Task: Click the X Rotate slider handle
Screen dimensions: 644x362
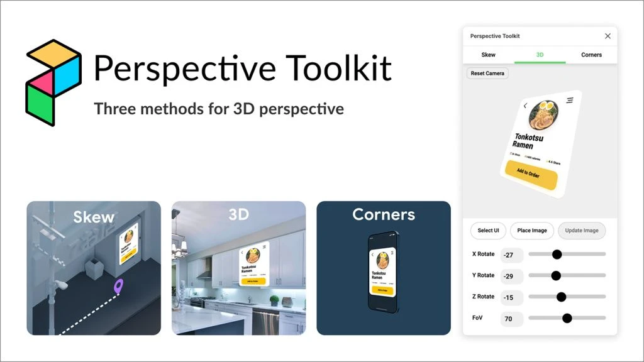Action: pos(557,255)
